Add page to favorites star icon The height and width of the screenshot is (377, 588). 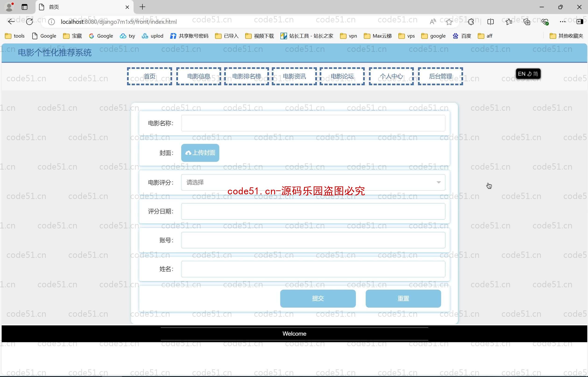click(x=449, y=22)
